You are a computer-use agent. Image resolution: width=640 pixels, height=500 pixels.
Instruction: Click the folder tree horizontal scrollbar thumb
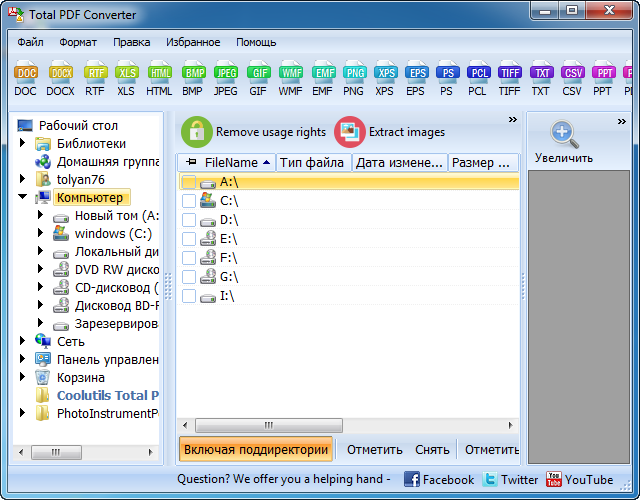tap(56, 452)
